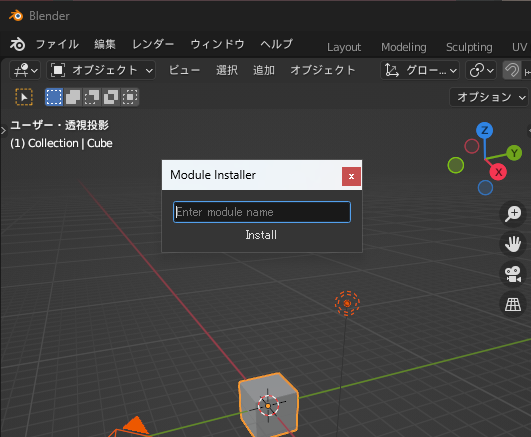Click the Y axis gizmo handle
The width and height of the screenshot is (531, 437).
point(514,153)
